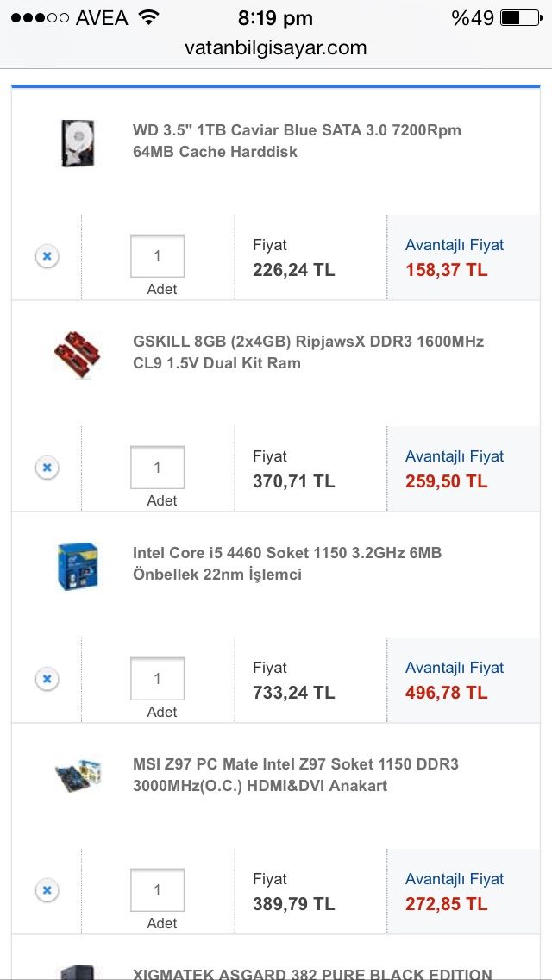Open XIGMATEK ASGARD 382 product link
The width and height of the screenshot is (552, 980).
(312, 973)
